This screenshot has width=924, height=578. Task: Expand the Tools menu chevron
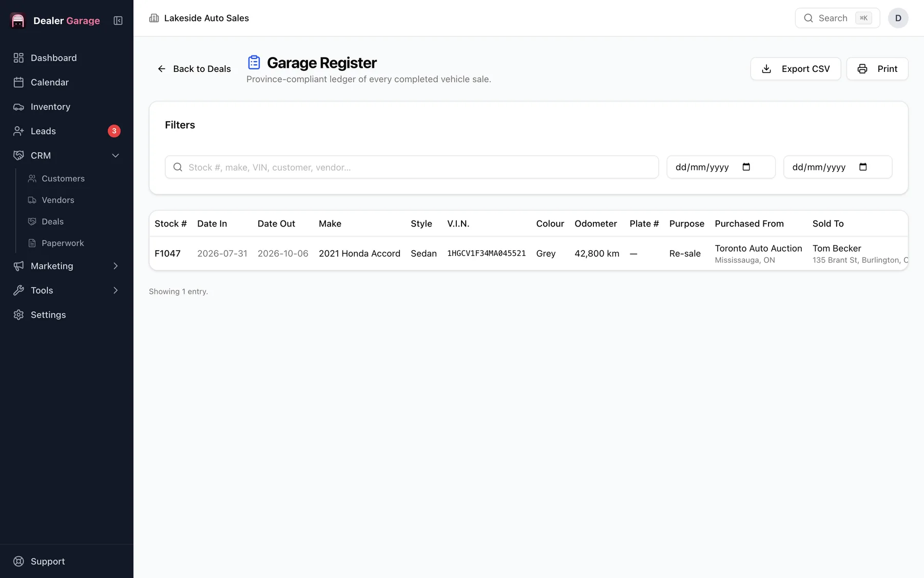pos(115,290)
